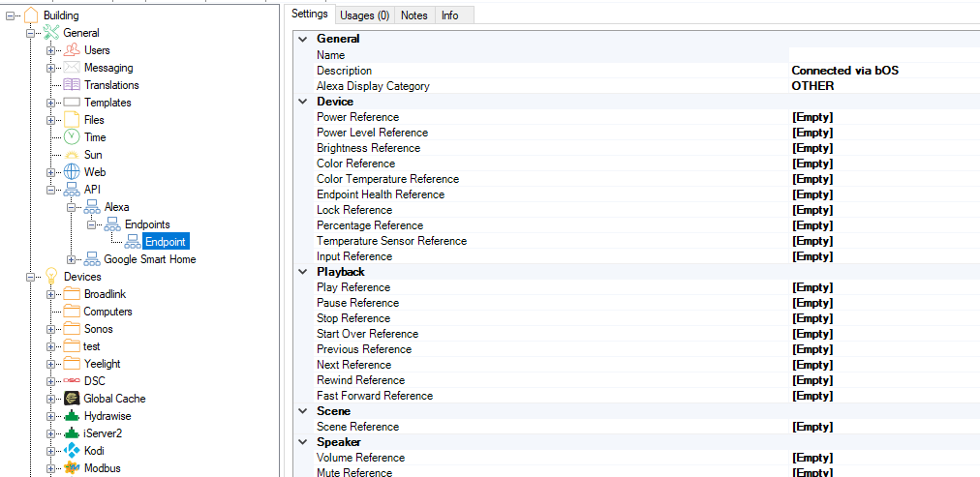Click the Translations book icon
This screenshot has height=477, width=980.
tap(72, 85)
